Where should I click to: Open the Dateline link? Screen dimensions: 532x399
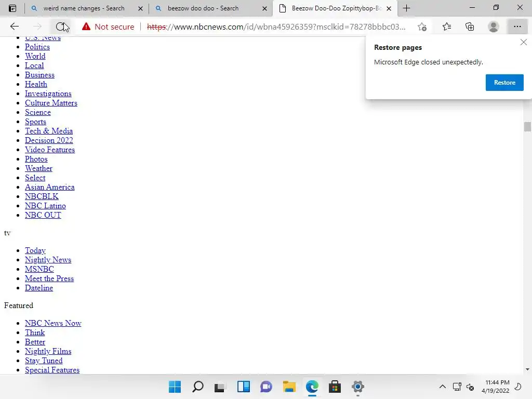(38, 288)
